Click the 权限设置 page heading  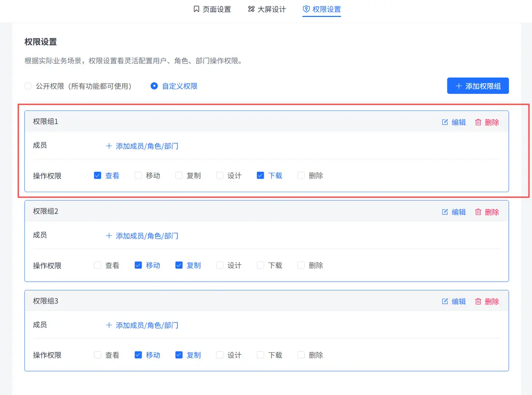[x=41, y=42]
